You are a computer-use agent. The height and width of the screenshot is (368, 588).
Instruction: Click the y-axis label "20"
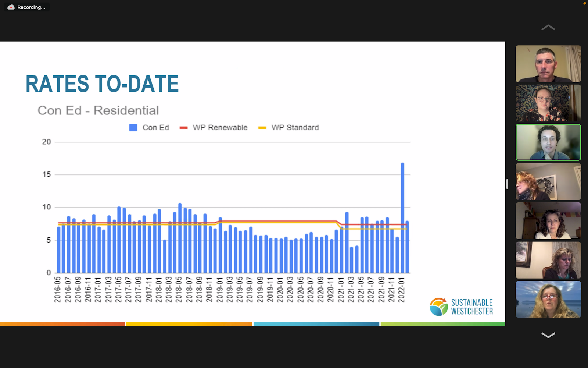46,142
